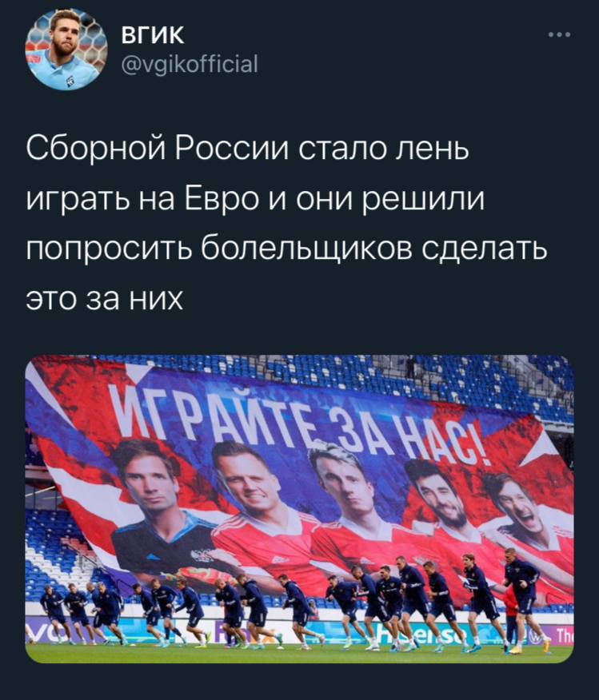Click the smiling player second on banner

246,478
